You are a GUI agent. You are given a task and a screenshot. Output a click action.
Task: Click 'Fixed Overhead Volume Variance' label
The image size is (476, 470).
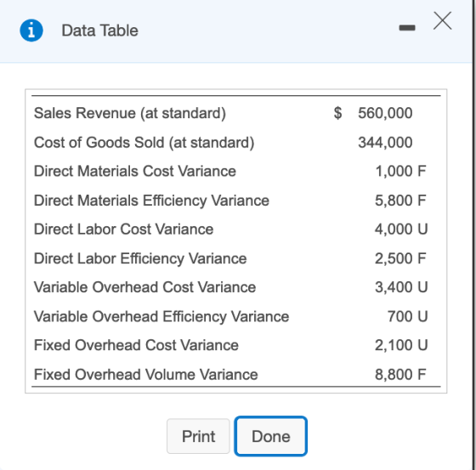pos(146,374)
